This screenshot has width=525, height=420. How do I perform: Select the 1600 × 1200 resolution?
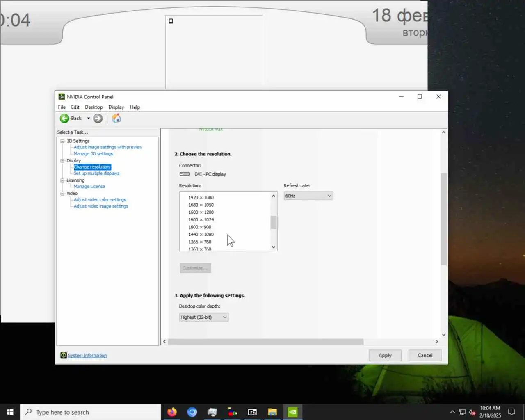[x=201, y=212]
